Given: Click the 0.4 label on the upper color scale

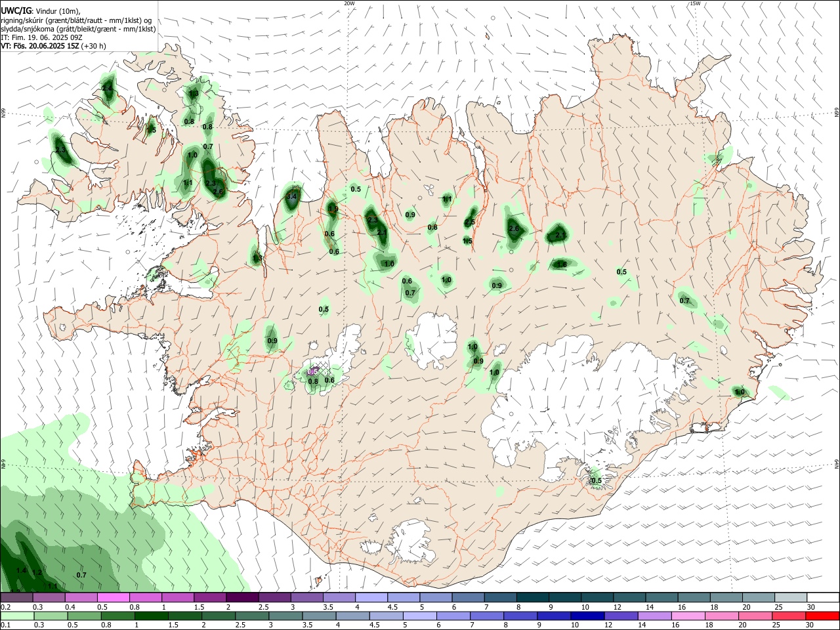Looking at the screenshot, I should pos(70,607).
